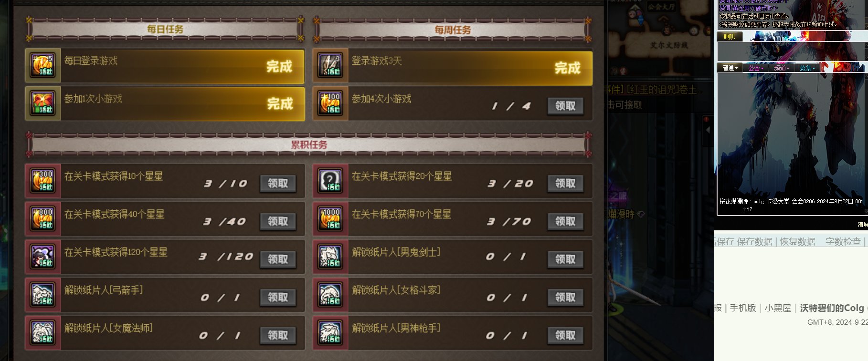Click the question-mark reward icon for 20个星星
868x361 pixels.
pos(330,181)
